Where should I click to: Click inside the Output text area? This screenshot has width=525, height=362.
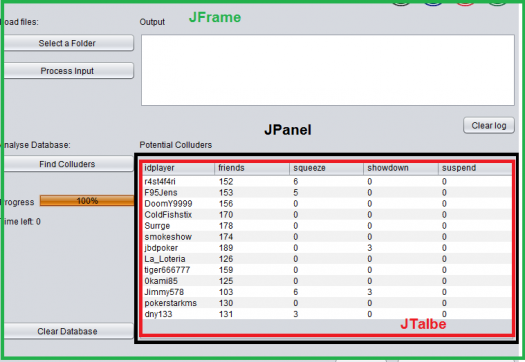coord(328,70)
